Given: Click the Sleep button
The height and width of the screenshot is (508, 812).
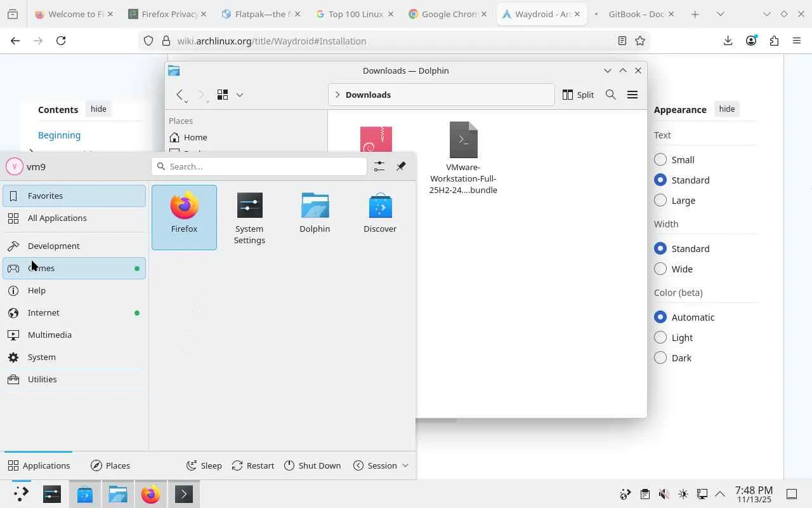Looking at the screenshot, I should 204,465.
